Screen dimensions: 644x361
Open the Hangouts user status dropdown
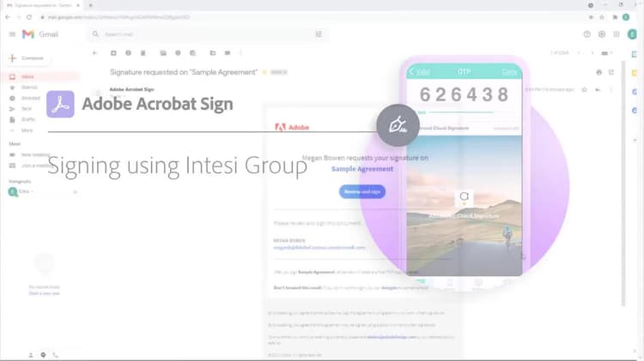coord(27,191)
